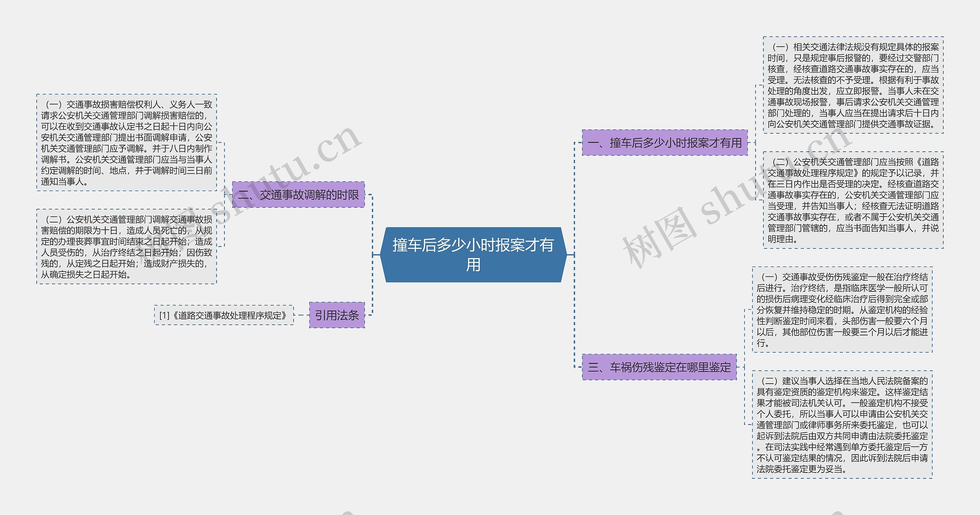Select the [1]《道路交通事故处理程序规定》 leaf node
980x515 pixels.
coord(224,315)
